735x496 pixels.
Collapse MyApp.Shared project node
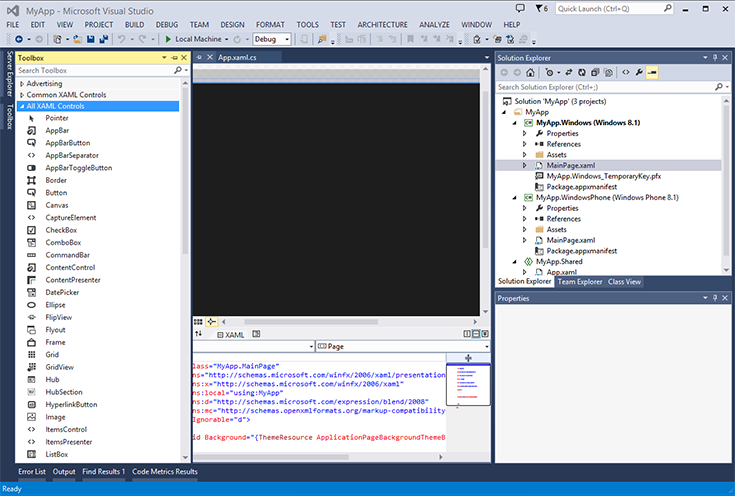(514, 262)
